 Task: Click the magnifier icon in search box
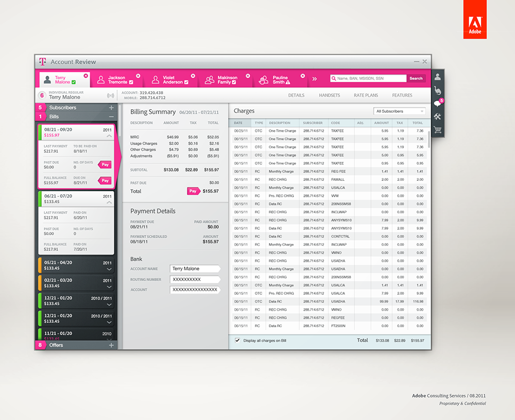[x=334, y=78]
